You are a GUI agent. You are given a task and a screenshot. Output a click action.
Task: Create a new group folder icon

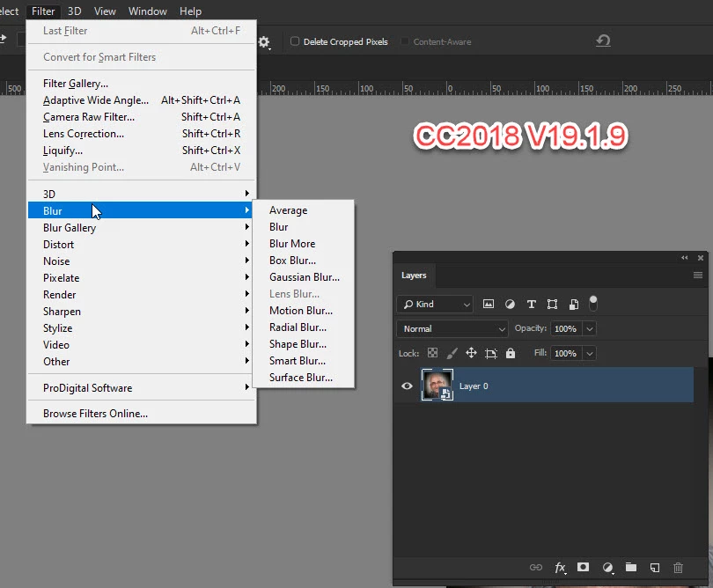coord(630,567)
